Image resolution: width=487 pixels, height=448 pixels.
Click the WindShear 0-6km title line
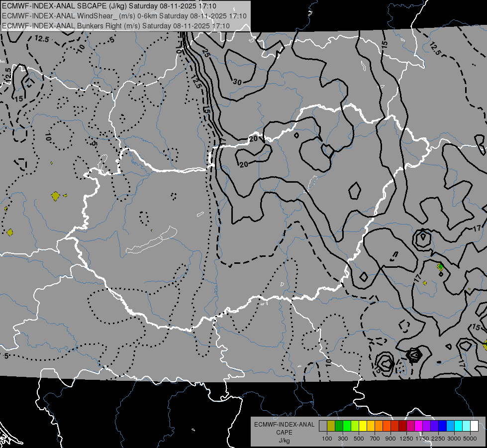[124, 16]
